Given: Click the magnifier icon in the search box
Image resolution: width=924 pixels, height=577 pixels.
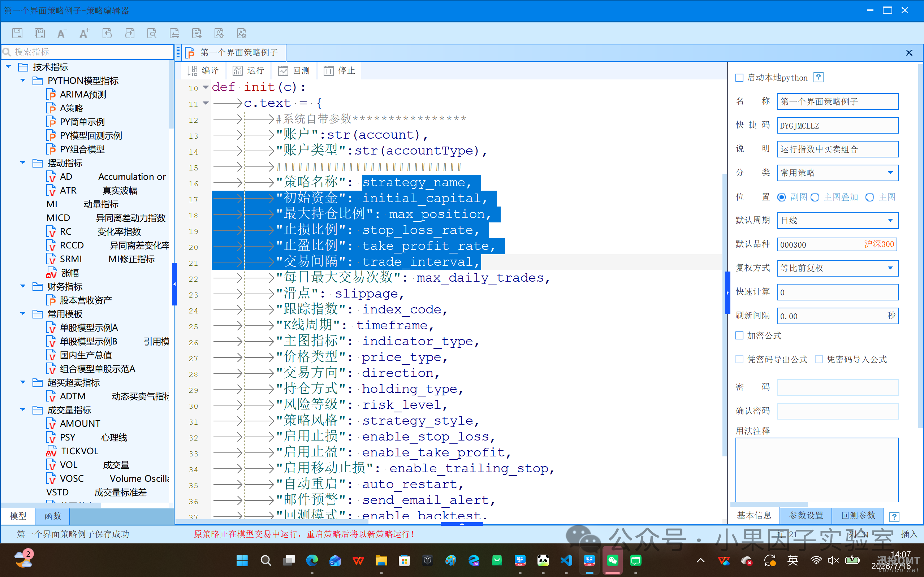Looking at the screenshot, I should pos(7,52).
